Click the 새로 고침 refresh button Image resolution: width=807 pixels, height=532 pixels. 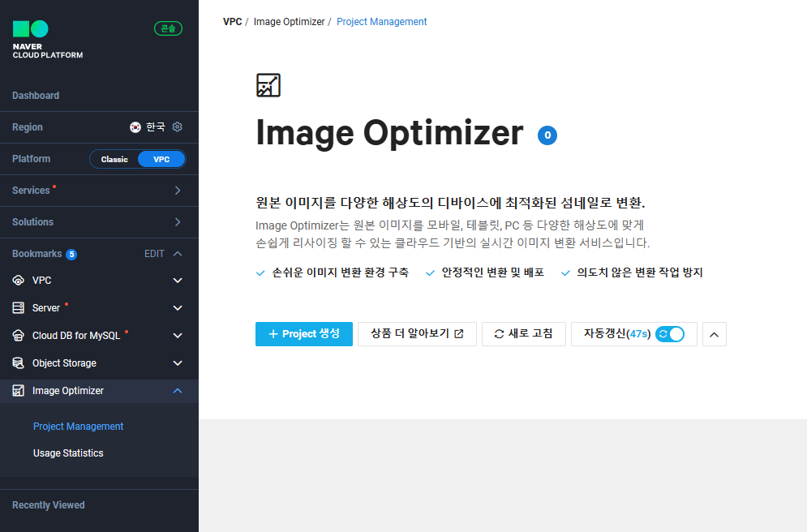tap(523, 334)
